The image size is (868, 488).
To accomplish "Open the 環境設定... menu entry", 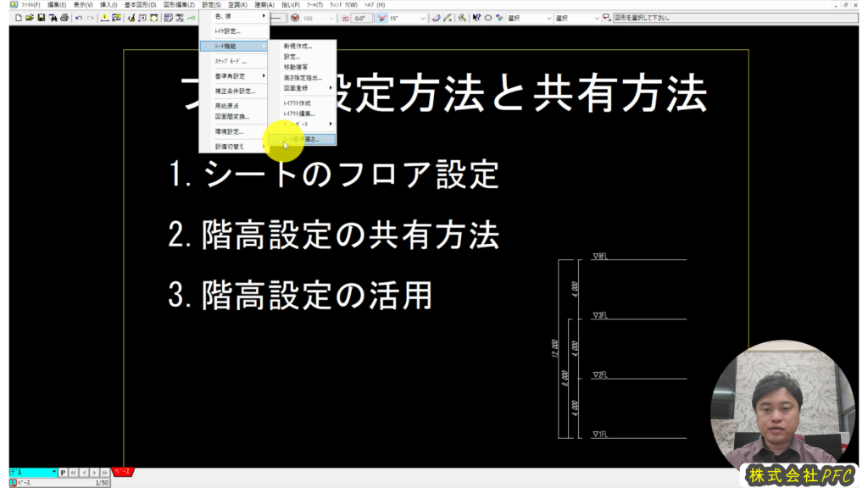I will tap(229, 131).
